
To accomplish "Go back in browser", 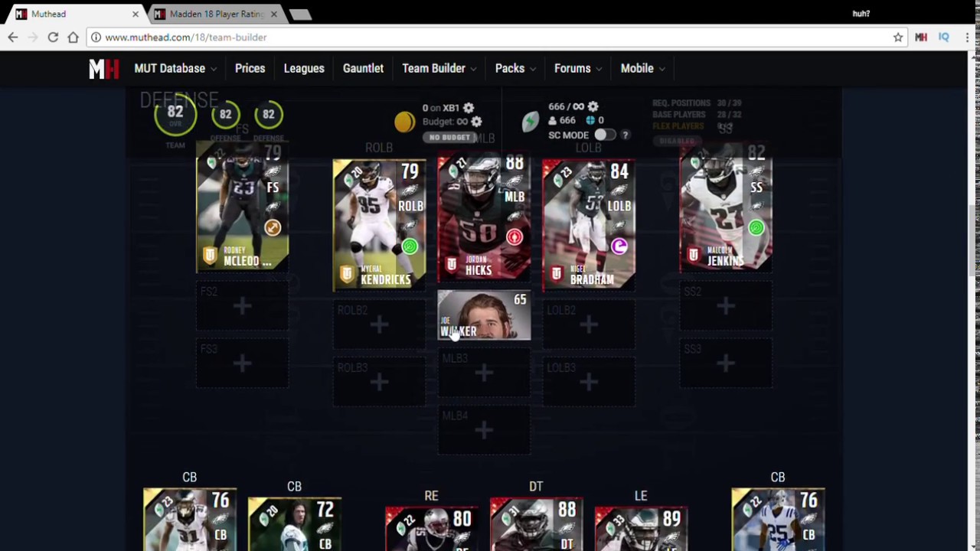I will 13,37.
